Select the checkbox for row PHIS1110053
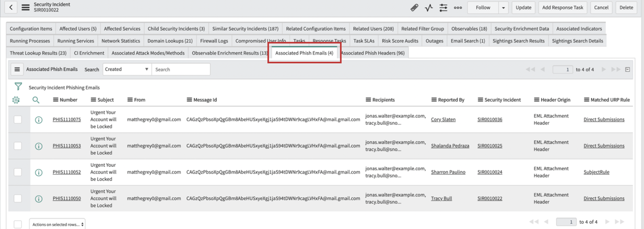Image resolution: width=644 pixels, height=229 pixels. (x=18, y=146)
